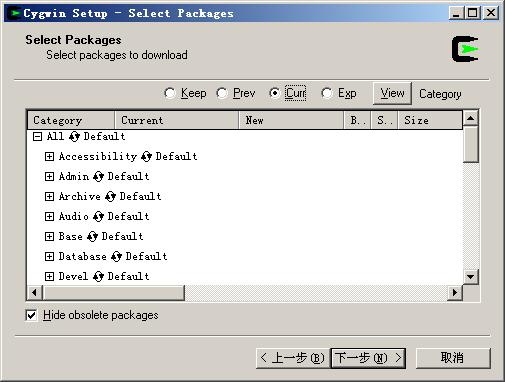The width and height of the screenshot is (505, 382).
Task: Click the cycle icon next to Database
Action: [116, 256]
